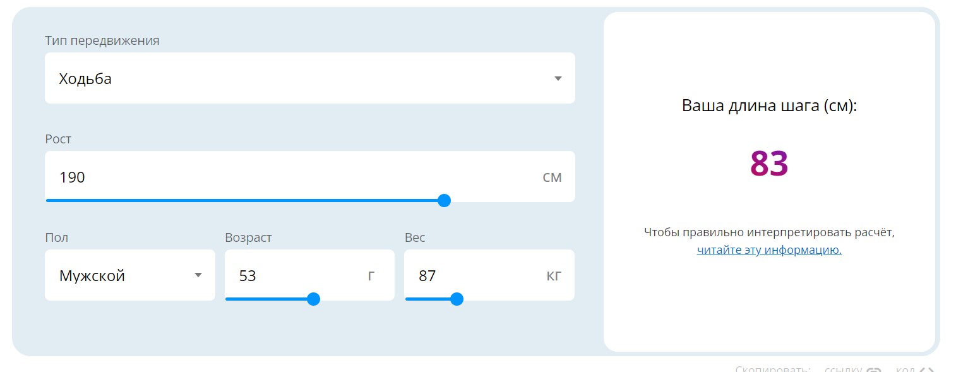Click the chain link icon next to ссылку
The width and height of the screenshot is (980, 372).
(873, 369)
